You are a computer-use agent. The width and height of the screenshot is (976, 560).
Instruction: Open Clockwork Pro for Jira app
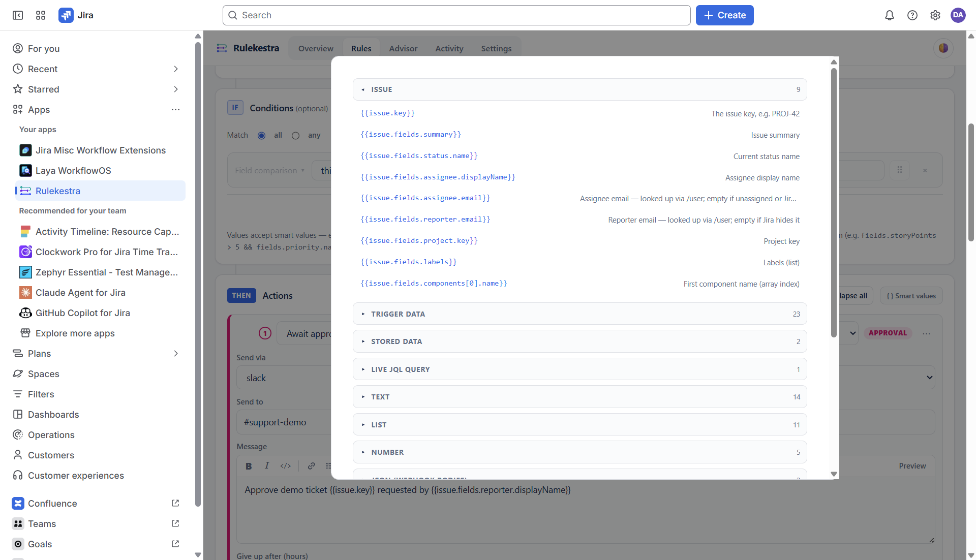click(x=100, y=252)
